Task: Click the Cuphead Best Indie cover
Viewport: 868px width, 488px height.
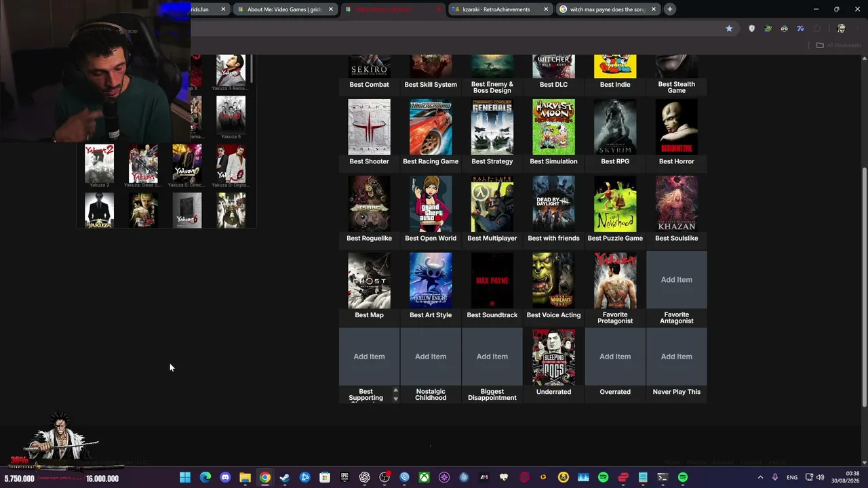Action: click(x=615, y=66)
